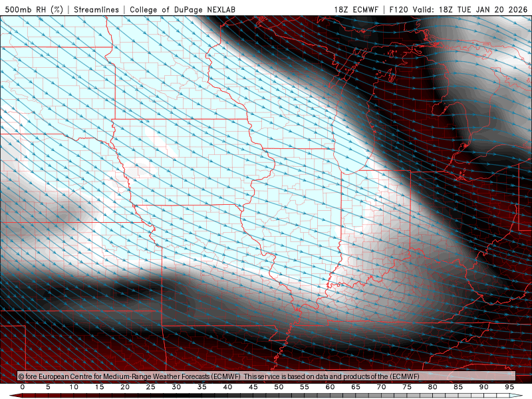532x399 pixels.
Task: Click the "20" value on the color scale
Action: [125, 387]
